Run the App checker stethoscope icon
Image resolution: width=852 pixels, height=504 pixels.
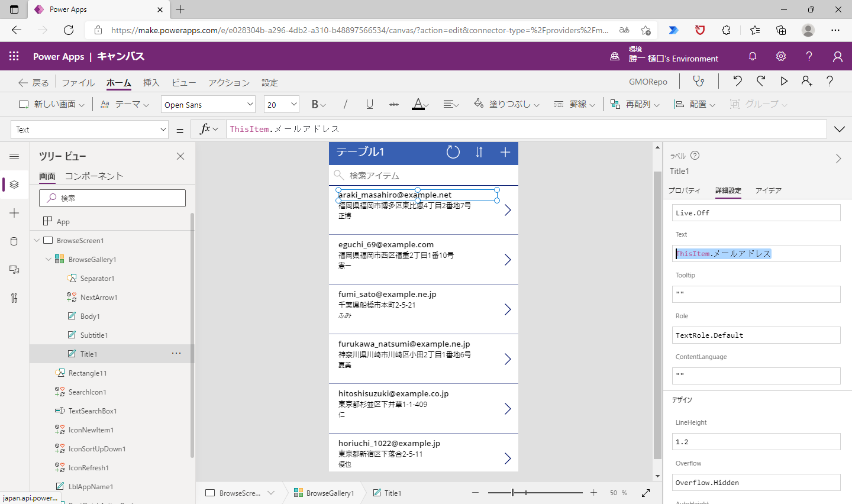[699, 81]
